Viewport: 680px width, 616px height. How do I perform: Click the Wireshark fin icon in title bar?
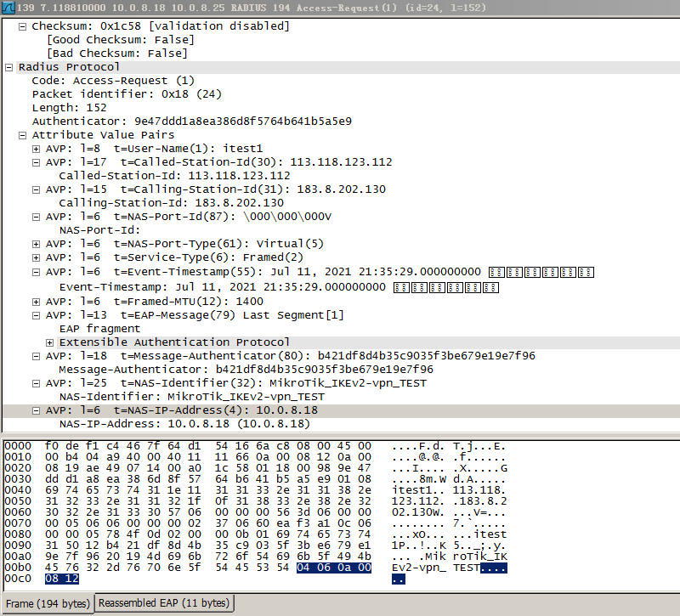tap(8, 8)
